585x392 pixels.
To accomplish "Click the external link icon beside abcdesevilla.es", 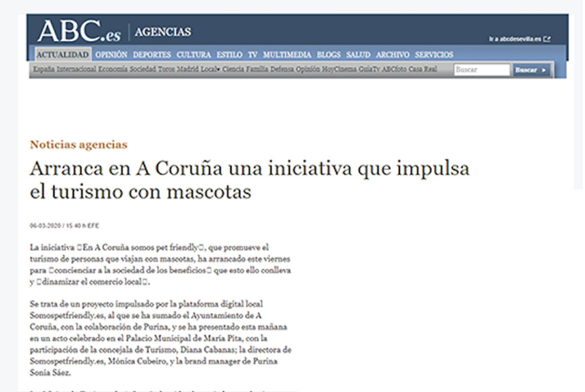I will pos(547,39).
